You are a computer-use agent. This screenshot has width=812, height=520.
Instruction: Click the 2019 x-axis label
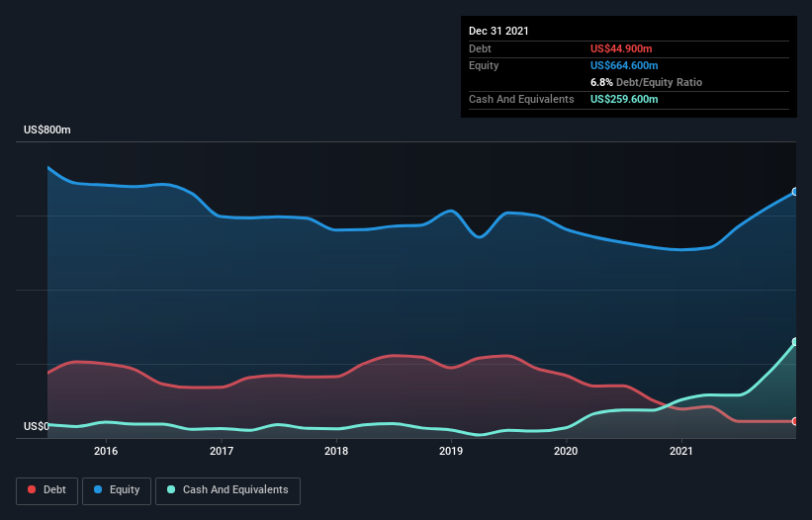[x=451, y=451]
